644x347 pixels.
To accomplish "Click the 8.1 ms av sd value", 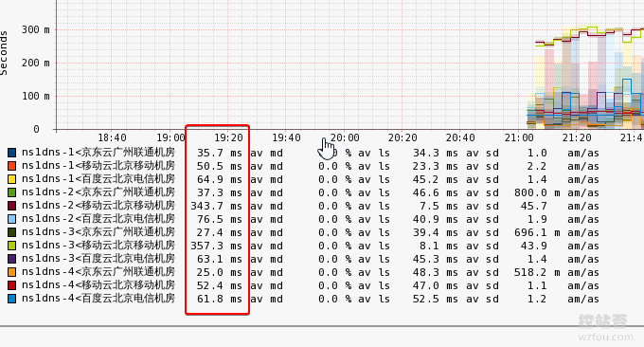I will coord(438,246).
